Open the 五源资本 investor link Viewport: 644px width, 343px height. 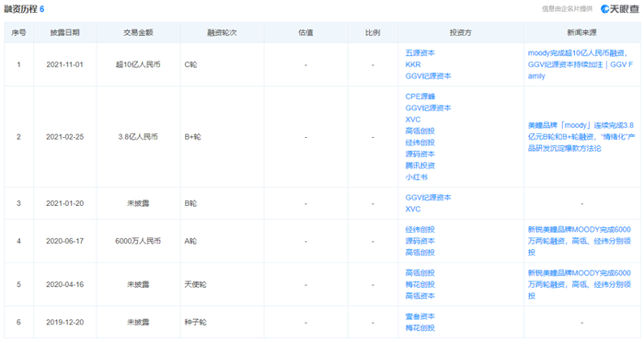tap(420, 53)
